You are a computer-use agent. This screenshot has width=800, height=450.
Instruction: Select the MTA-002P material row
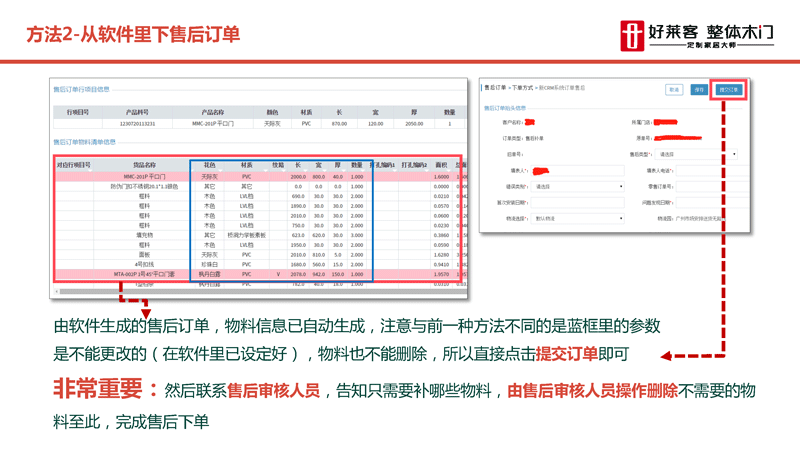coord(145,273)
